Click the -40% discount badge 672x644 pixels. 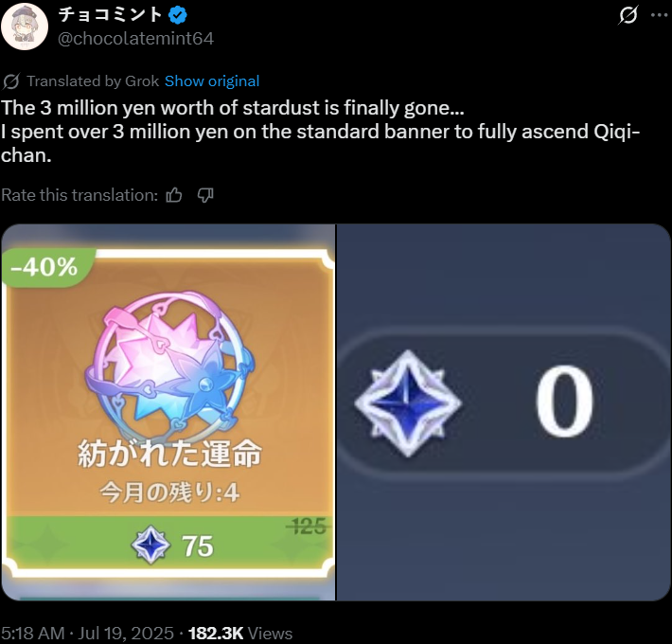point(44,267)
